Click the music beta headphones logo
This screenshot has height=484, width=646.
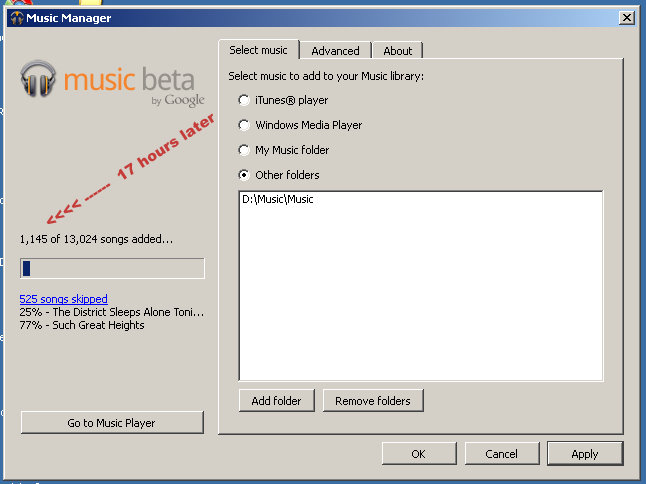(x=38, y=79)
